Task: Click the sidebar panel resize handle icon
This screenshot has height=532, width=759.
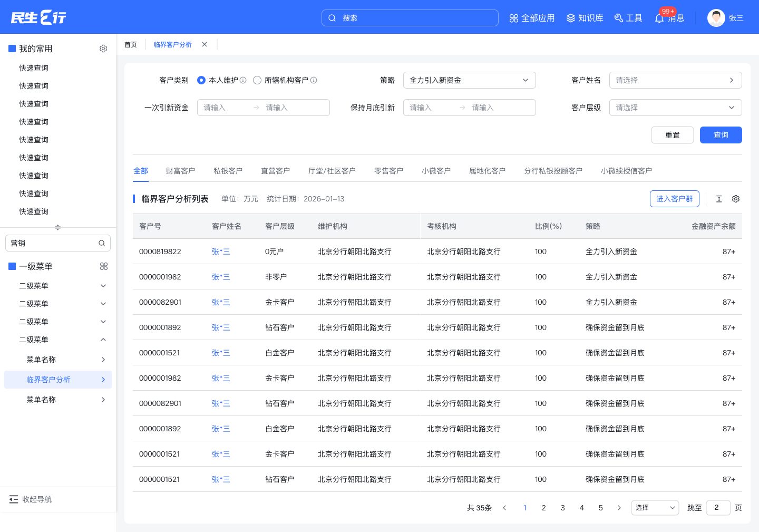Action: (x=58, y=227)
